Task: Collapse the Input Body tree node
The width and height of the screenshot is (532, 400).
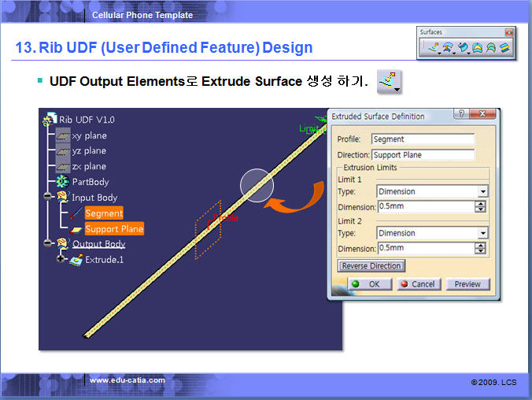Action: [48, 197]
